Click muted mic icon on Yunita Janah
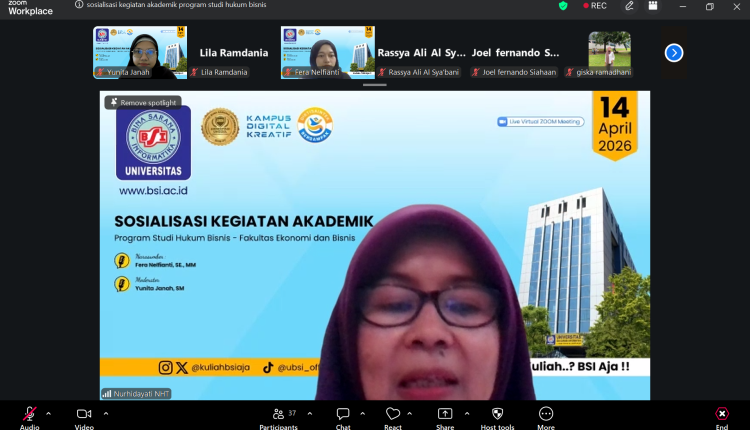The width and height of the screenshot is (750, 430). [100, 72]
